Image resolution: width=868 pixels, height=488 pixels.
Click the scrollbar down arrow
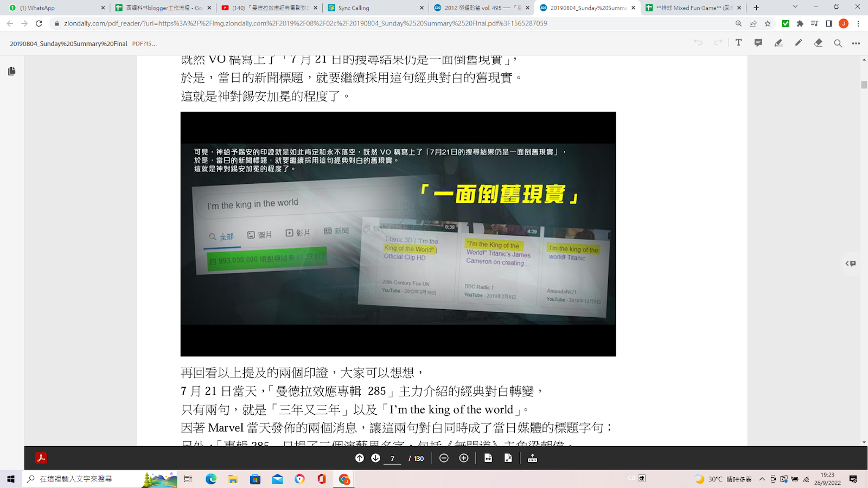(864, 442)
